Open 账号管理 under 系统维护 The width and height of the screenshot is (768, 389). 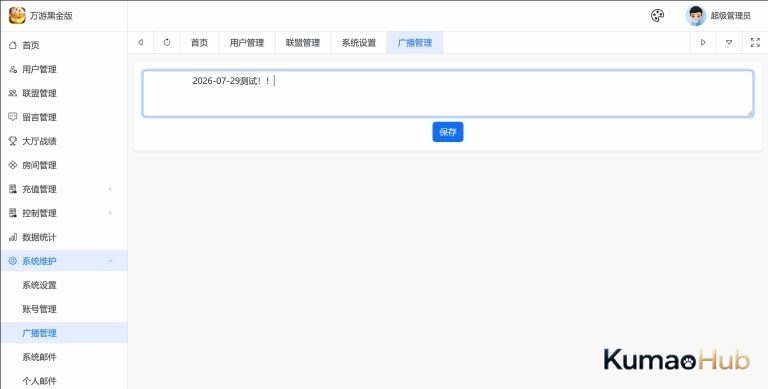(64, 309)
